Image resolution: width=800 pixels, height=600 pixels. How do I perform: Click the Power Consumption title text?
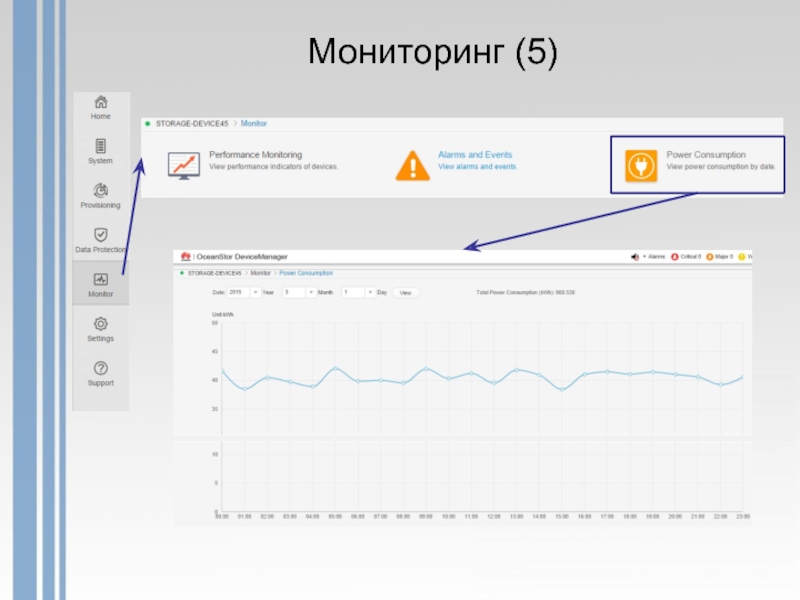[706, 155]
